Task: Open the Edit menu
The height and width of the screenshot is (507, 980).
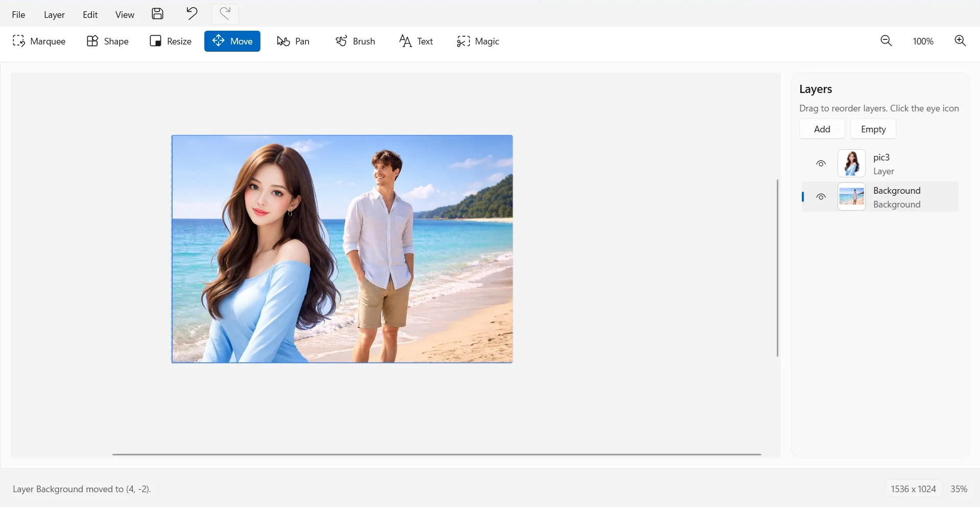Action: coord(90,15)
